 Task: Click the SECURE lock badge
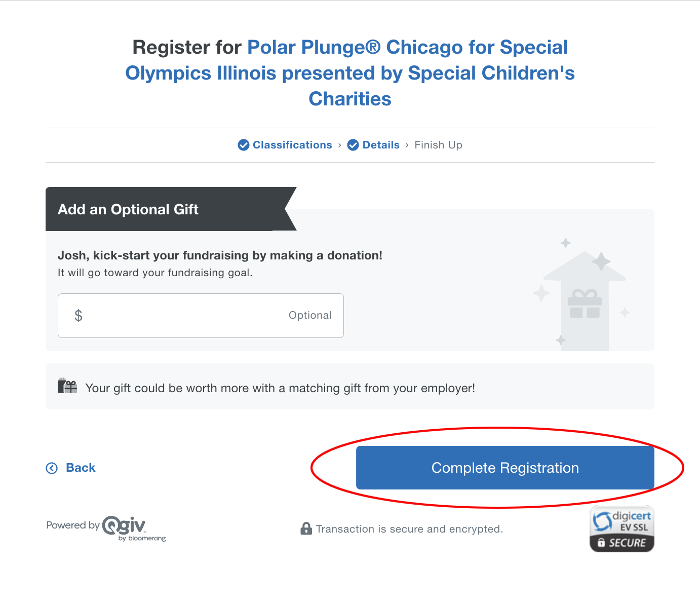point(621,543)
